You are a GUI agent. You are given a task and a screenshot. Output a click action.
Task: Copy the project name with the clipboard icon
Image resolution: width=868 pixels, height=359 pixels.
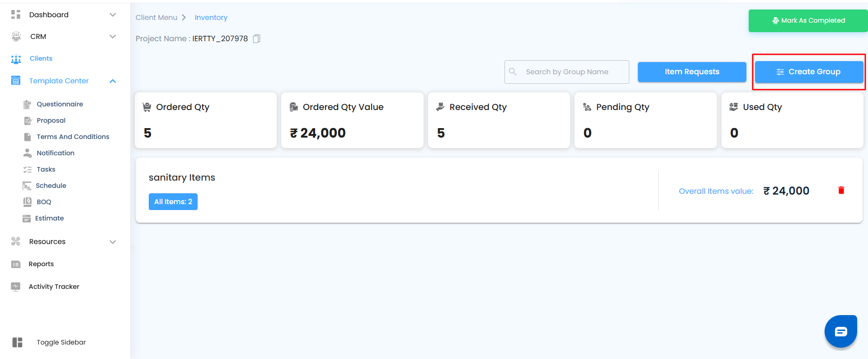[256, 39]
